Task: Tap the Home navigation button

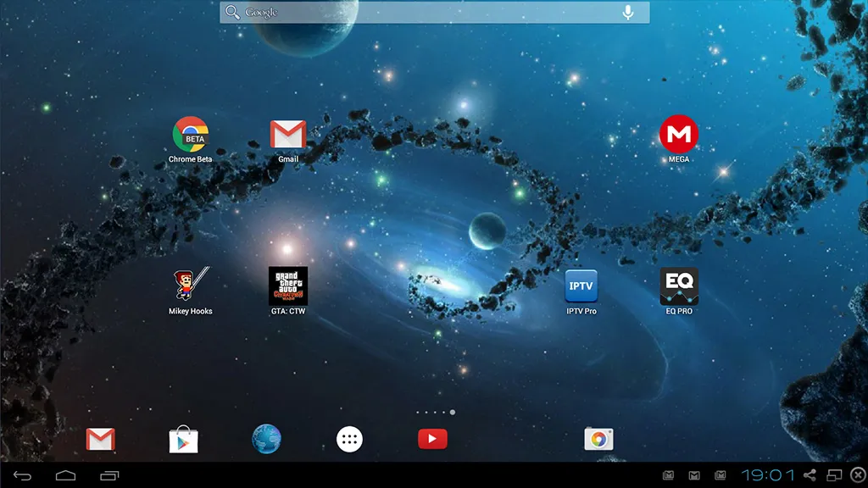Action: point(65,475)
